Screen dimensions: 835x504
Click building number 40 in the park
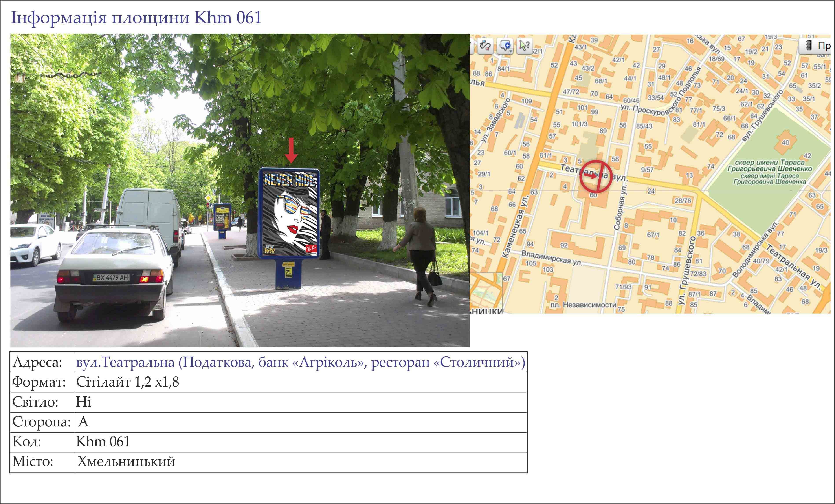(x=785, y=142)
